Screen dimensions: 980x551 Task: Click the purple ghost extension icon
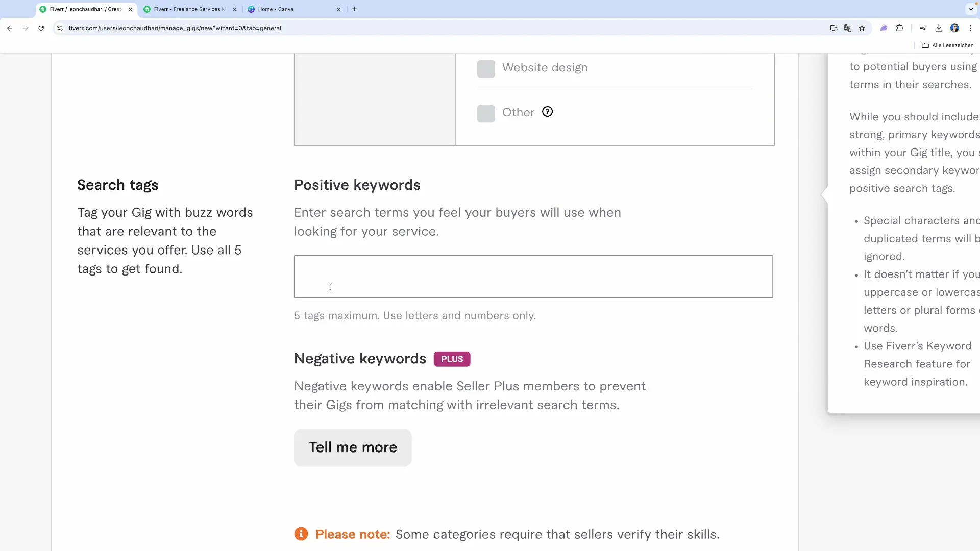(x=884, y=28)
